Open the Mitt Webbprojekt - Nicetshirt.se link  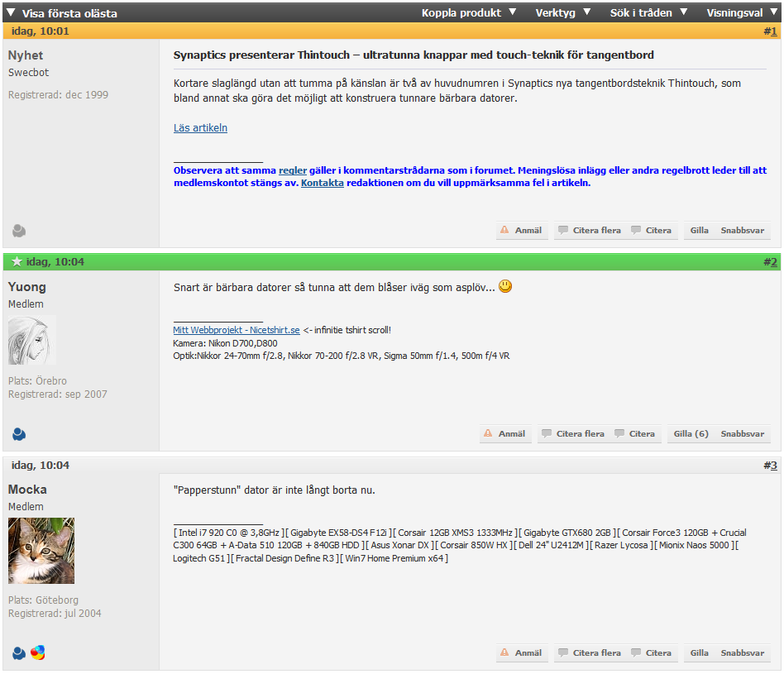(237, 330)
